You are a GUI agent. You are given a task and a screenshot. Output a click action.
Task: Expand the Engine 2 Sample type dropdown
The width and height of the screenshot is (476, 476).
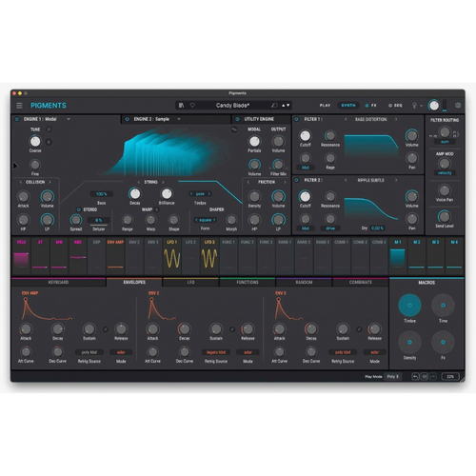pyautogui.click(x=179, y=119)
